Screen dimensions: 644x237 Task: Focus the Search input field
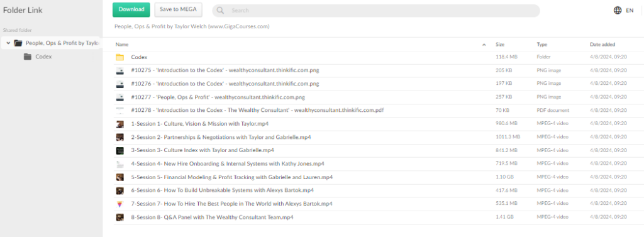(376, 11)
